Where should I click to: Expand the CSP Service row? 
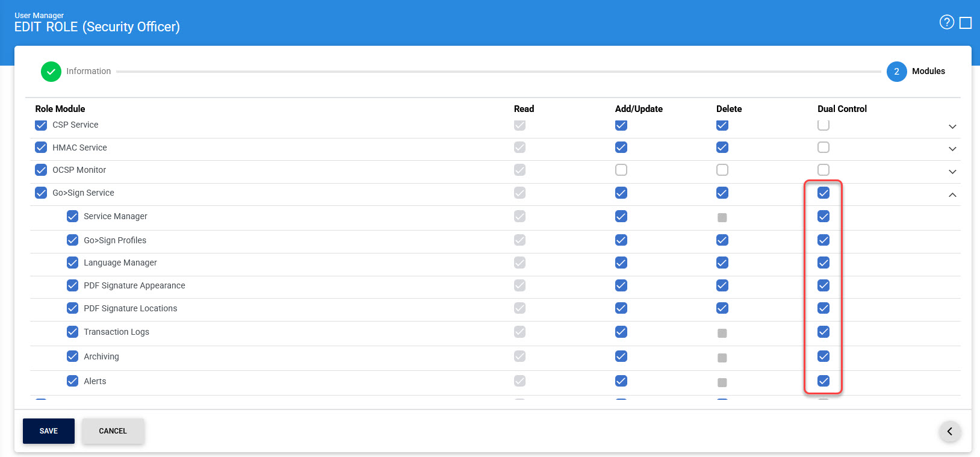[952, 126]
